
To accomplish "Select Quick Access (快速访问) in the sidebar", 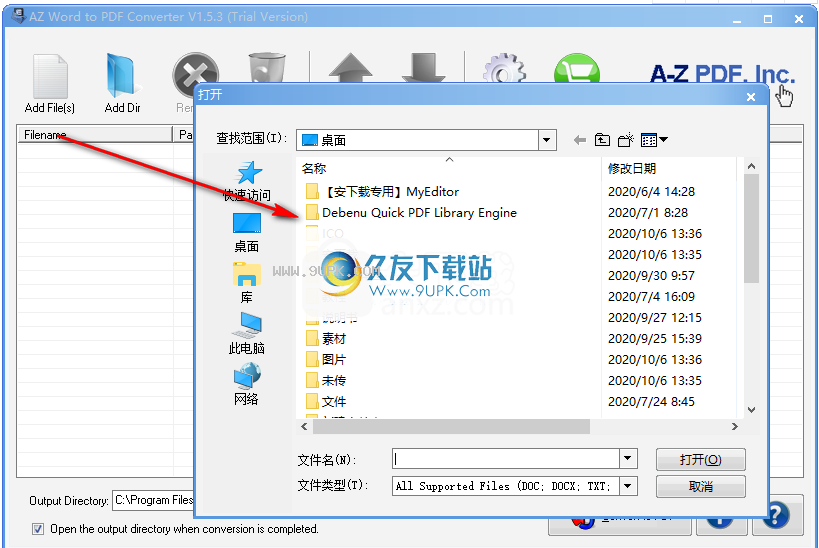I will (x=247, y=181).
